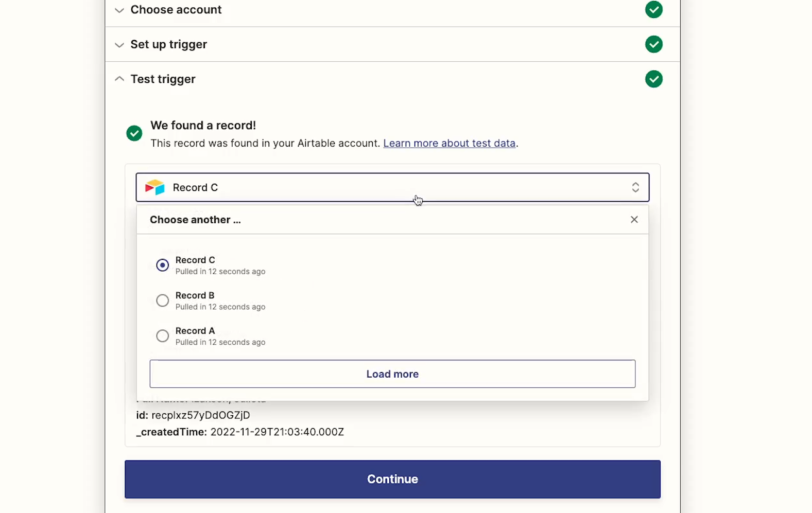Viewport: 812px width, 513px height.
Task: Click the Set up trigger section title
Action: 168,44
